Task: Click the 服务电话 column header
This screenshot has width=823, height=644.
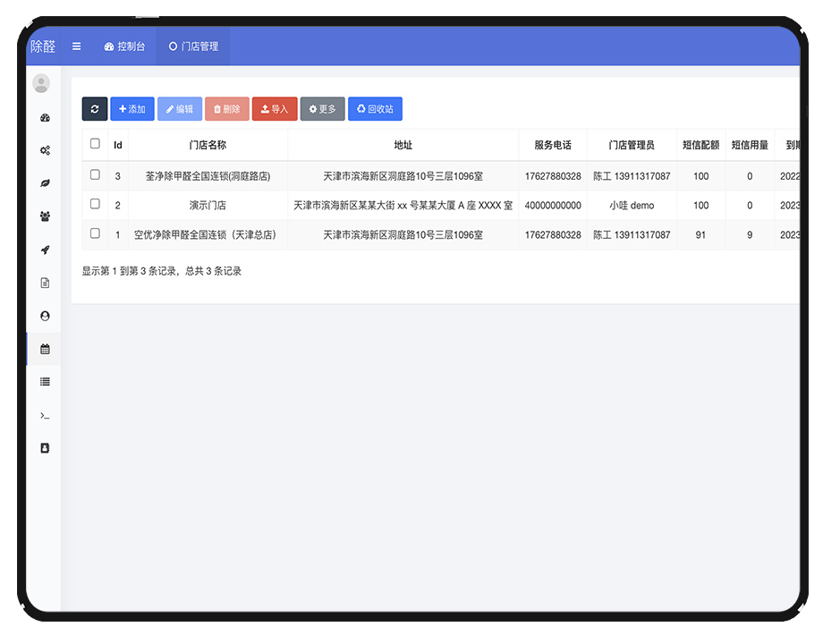Action: click(x=553, y=145)
